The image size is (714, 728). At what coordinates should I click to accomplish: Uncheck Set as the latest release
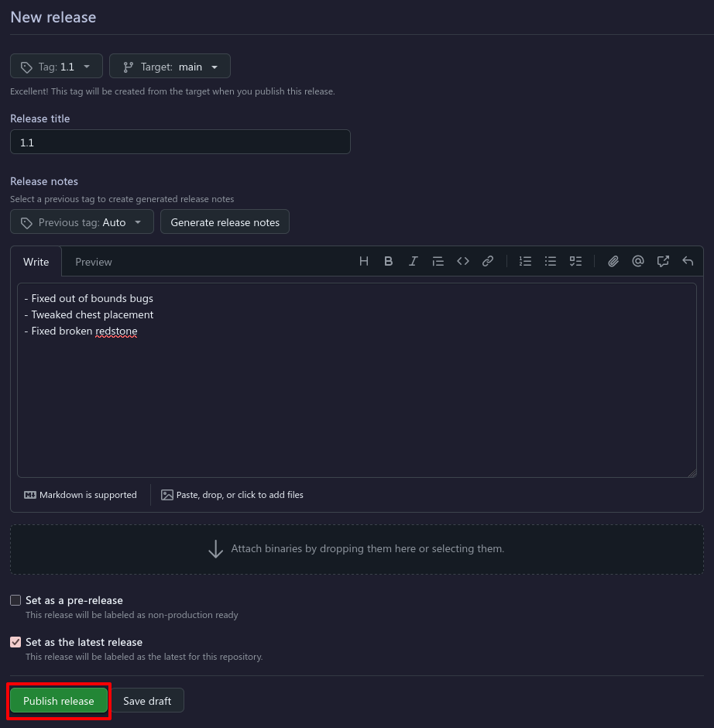15,642
